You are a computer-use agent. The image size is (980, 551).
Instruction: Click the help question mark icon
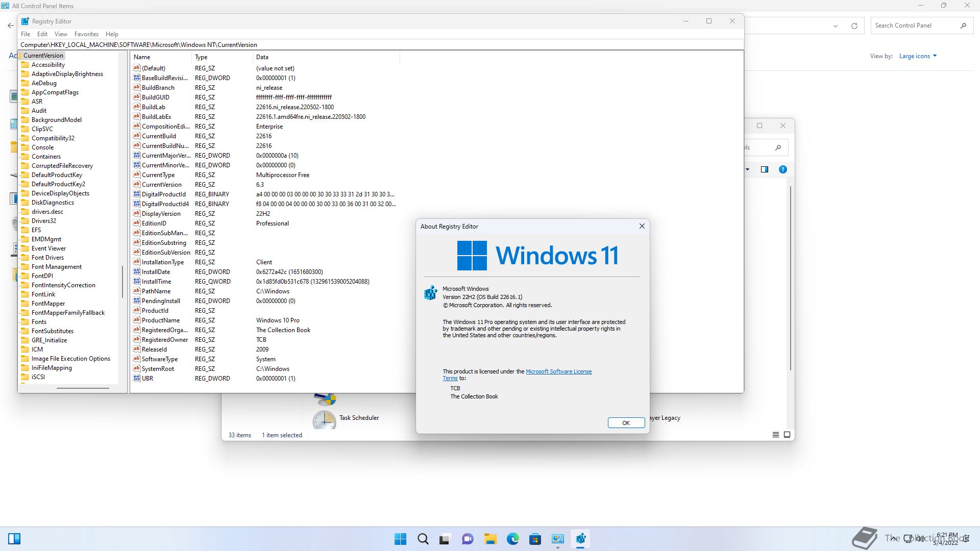(x=782, y=169)
